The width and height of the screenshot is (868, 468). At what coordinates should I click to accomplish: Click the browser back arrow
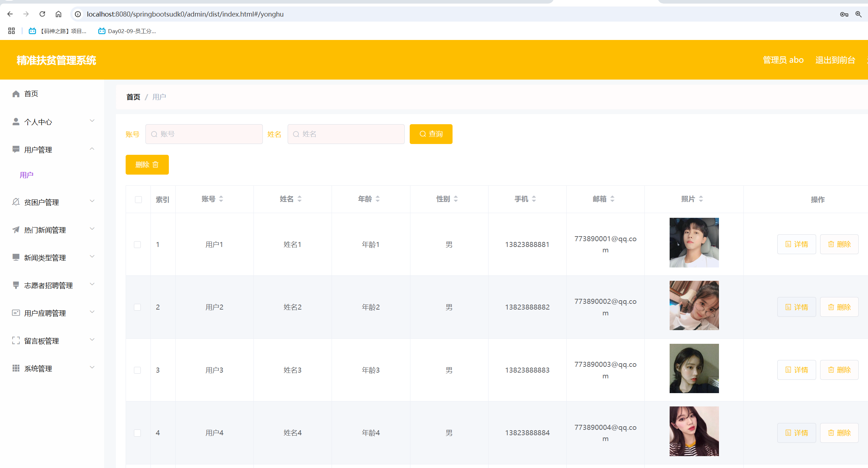(10, 14)
